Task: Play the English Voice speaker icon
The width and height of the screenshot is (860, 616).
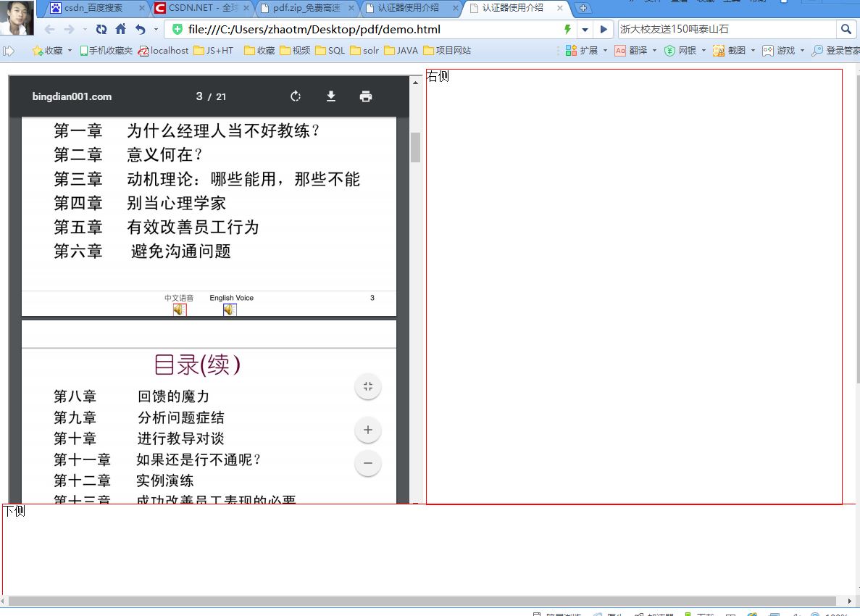Action: coord(230,310)
